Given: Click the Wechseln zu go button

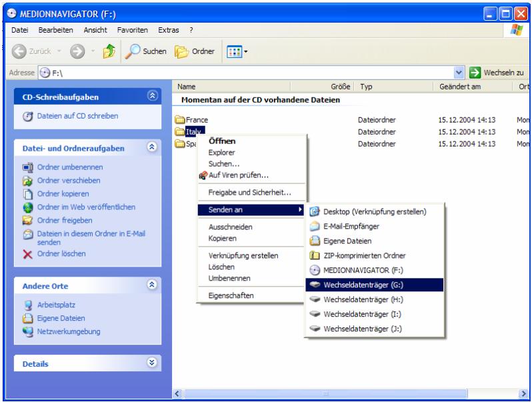Looking at the screenshot, I should click(497, 73).
